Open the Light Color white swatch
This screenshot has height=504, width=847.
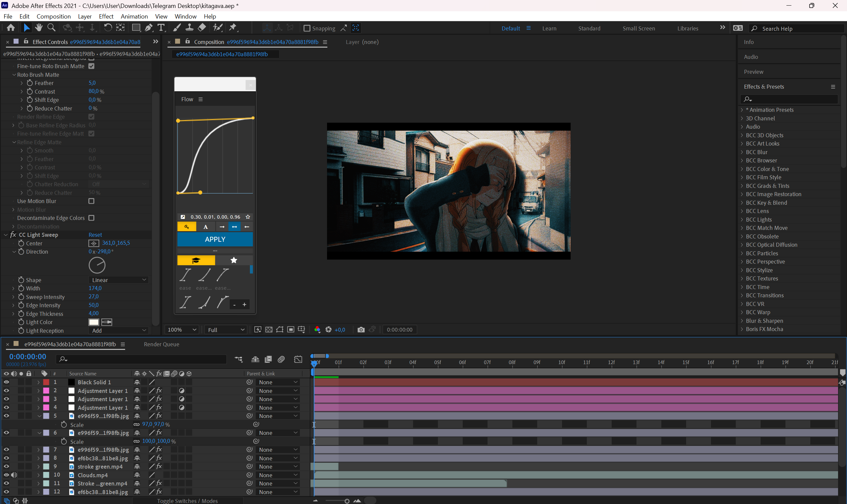coord(94,322)
